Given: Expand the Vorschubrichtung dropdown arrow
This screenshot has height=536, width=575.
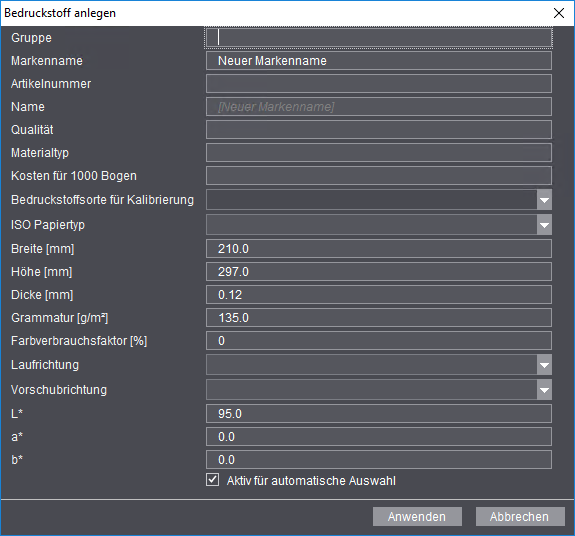Looking at the screenshot, I should (x=545, y=389).
